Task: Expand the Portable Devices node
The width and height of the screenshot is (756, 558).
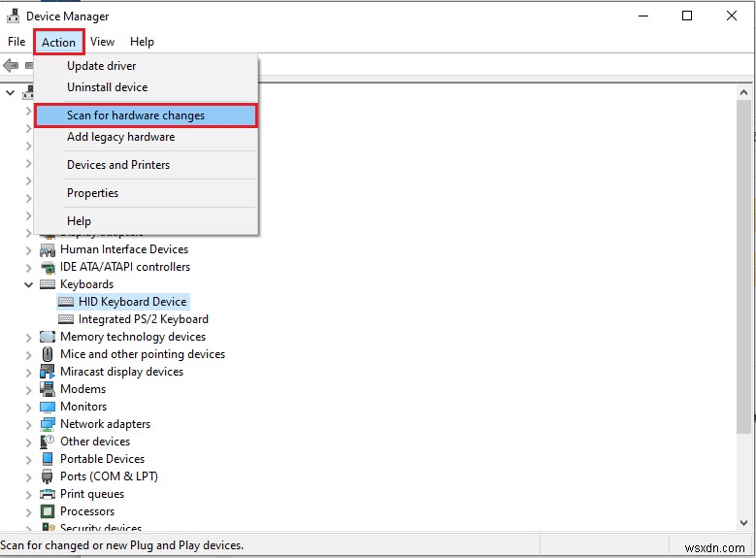Action: 28,459
